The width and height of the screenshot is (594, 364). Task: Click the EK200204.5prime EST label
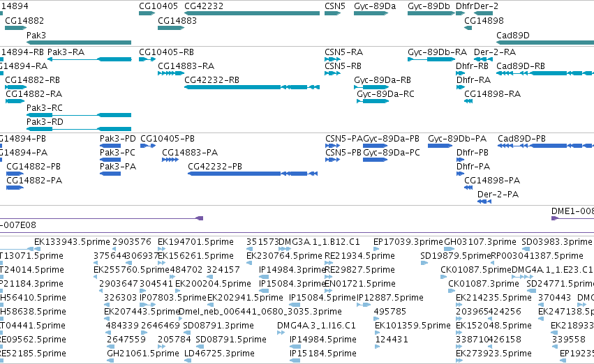click(x=213, y=284)
